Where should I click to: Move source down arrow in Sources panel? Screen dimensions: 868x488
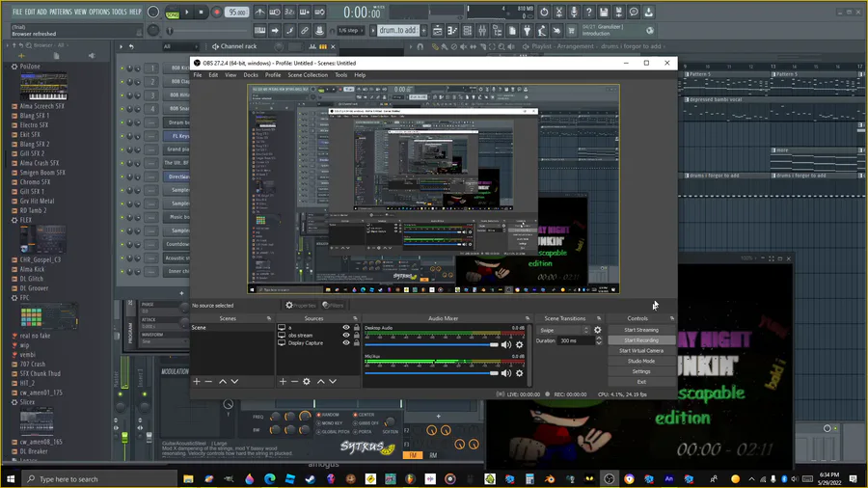[333, 381]
